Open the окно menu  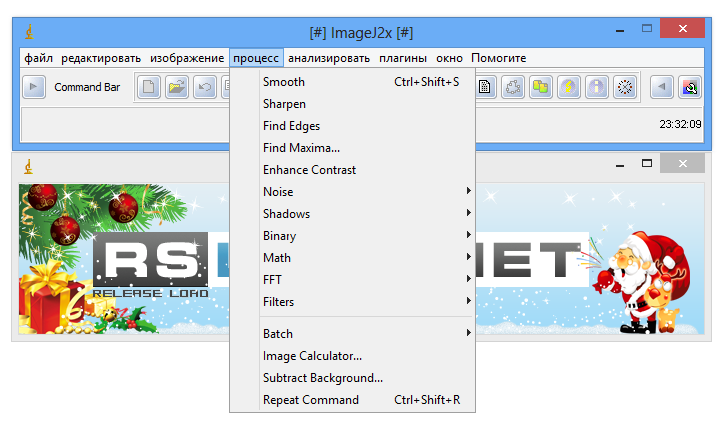(x=449, y=58)
